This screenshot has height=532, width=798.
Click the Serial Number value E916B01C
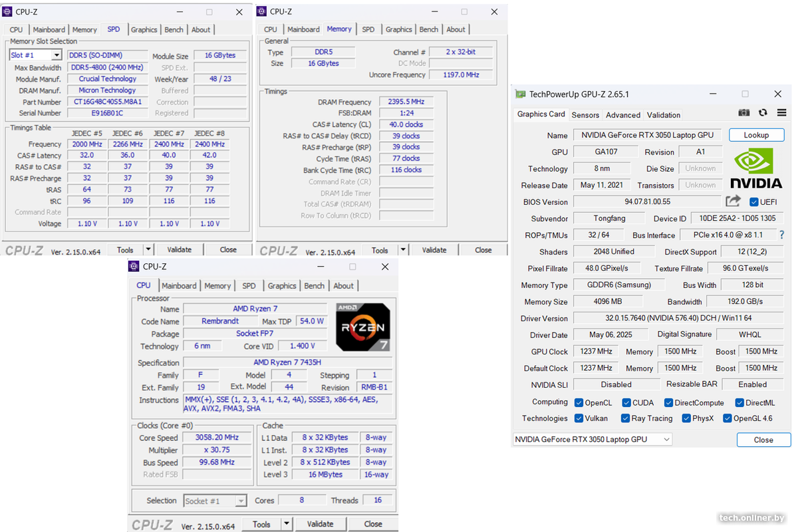coord(107,113)
